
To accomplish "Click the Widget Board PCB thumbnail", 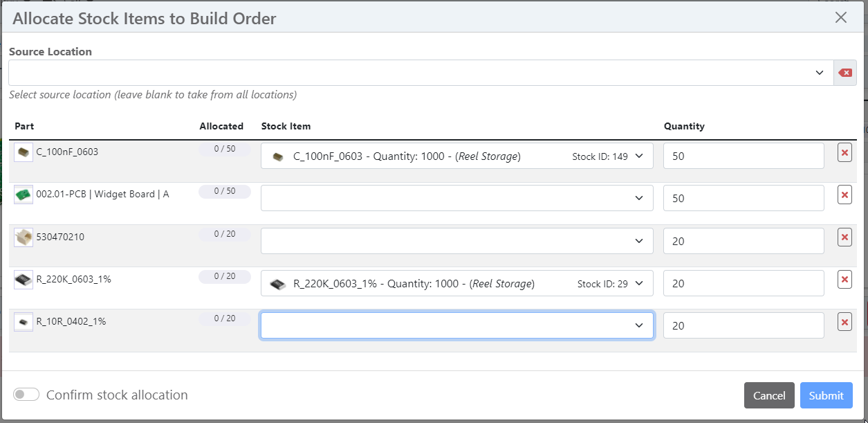I will (x=24, y=195).
